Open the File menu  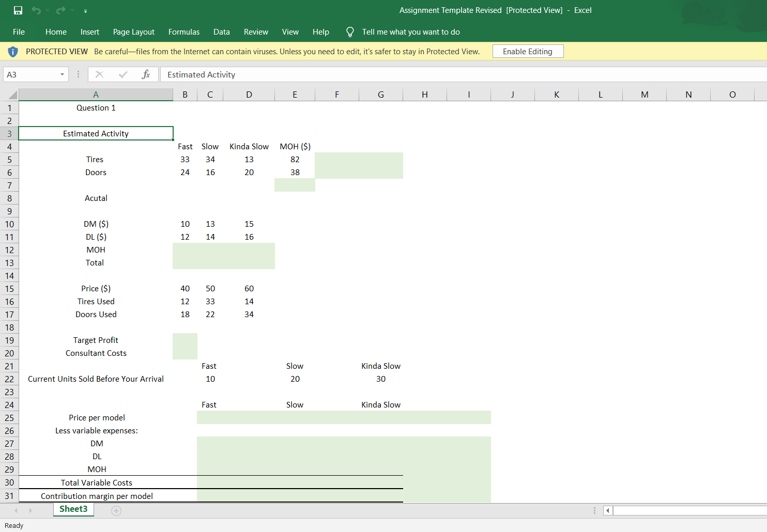click(x=19, y=32)
